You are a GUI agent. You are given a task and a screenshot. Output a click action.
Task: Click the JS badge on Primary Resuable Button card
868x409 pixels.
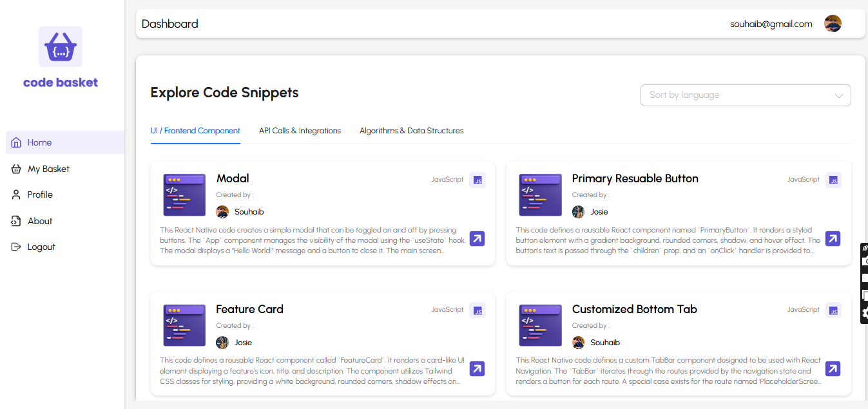[x=833, y=180]
